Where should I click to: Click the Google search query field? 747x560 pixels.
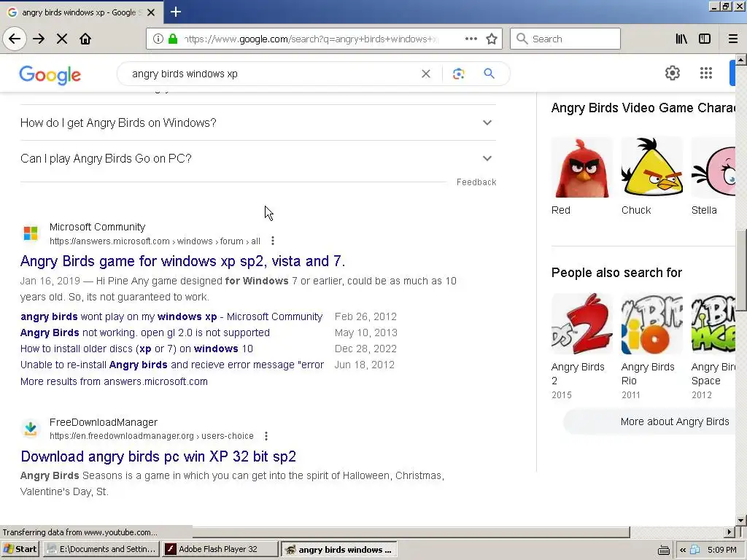(271, 74)
